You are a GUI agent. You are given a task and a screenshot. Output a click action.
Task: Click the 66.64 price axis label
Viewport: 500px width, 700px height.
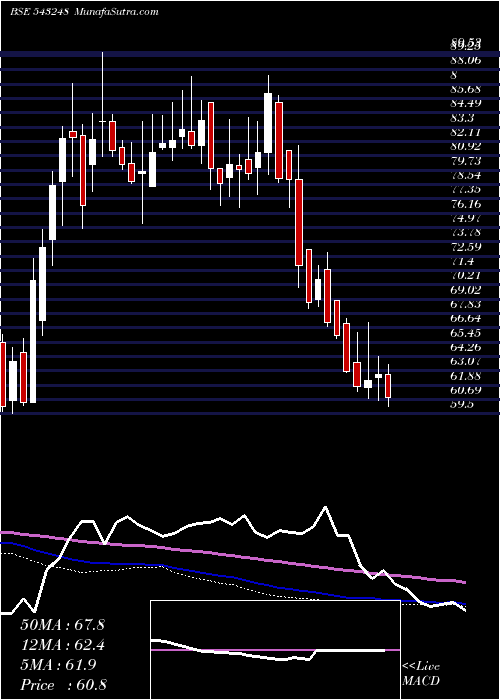465,318
